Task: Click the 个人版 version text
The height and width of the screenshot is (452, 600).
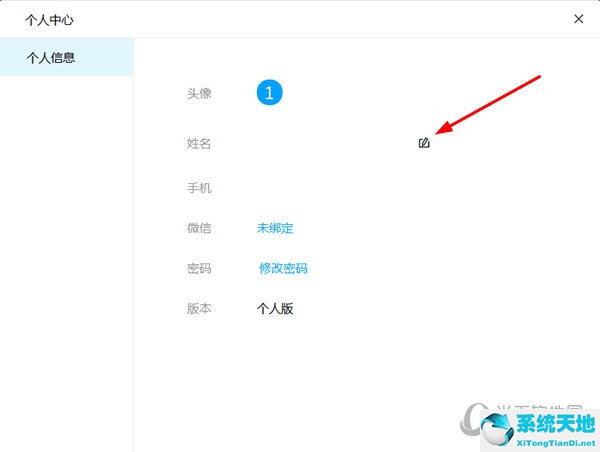Action: (275, 308)
